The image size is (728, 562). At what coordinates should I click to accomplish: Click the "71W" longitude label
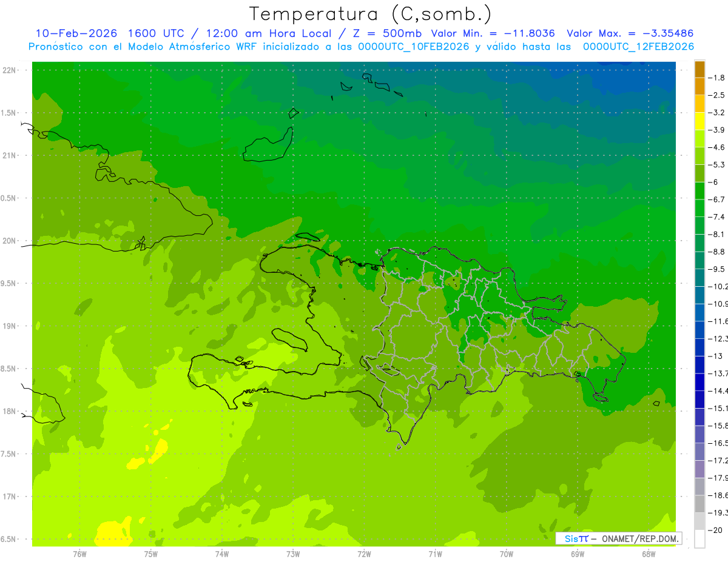click(x=435, y=554)
